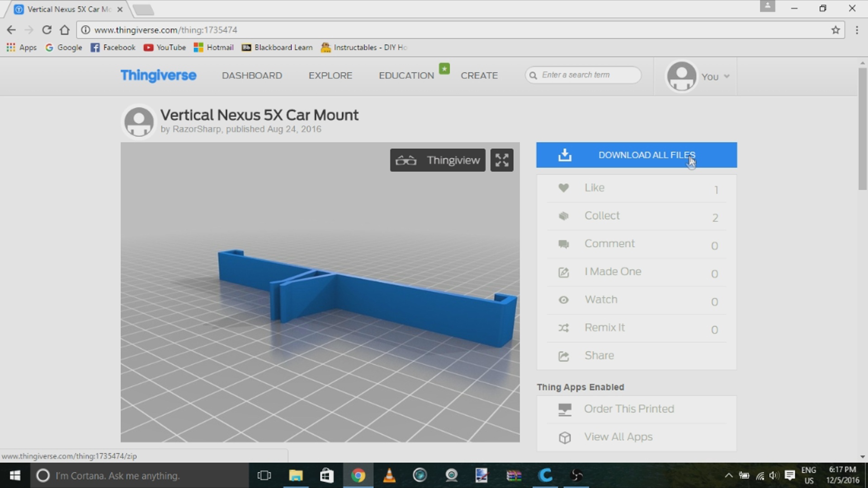Screen dimensions: 868x488
Task: Expand hidden system tray icons chevron
Action: coord(728,475)
